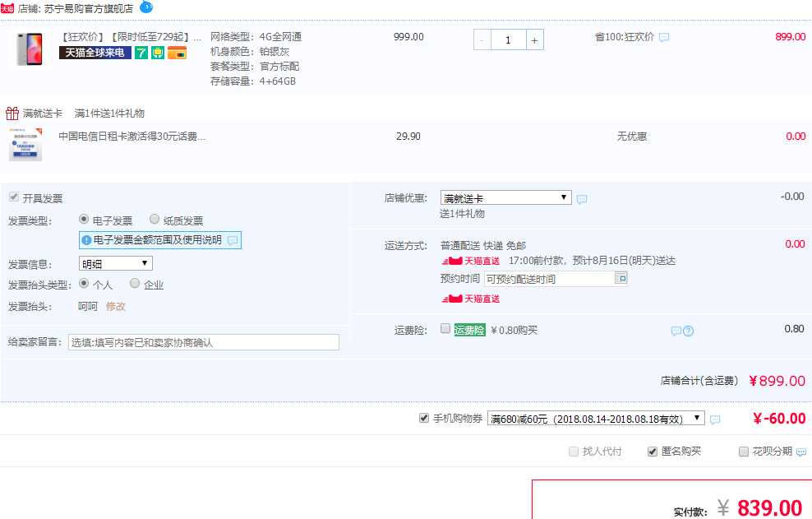Screen dimensions: 812x519
Task: Enable the 运费险 checkbox
Action: click(x=445, y=328)
